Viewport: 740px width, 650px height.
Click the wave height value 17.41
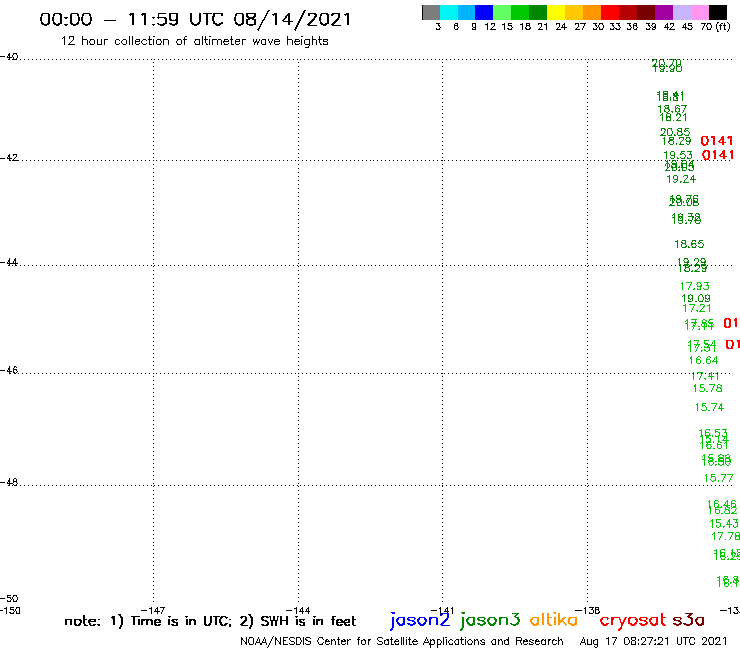tap(705, 376)
